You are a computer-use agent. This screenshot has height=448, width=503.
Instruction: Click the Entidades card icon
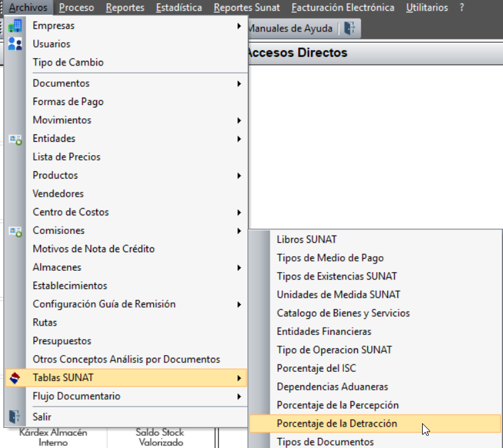pyautogui.click(x=15, y=140)
